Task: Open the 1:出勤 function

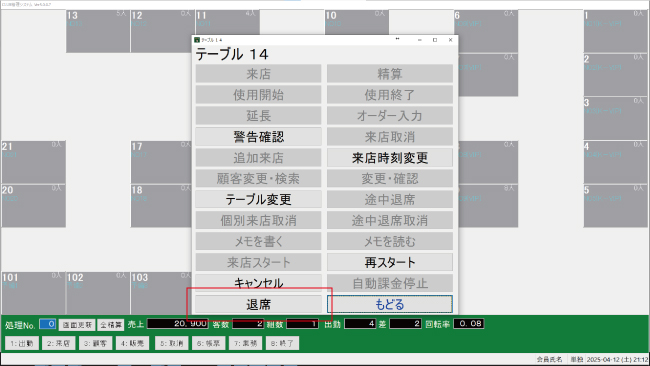Action: pyautogui.click(x=22, y=343)
